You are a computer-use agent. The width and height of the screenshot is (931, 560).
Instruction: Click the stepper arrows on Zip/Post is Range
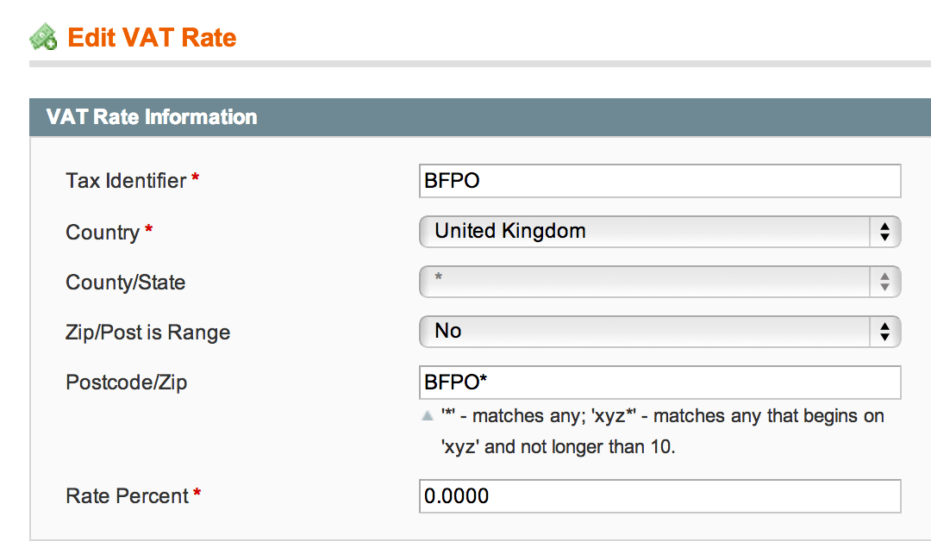click(884, 332)
